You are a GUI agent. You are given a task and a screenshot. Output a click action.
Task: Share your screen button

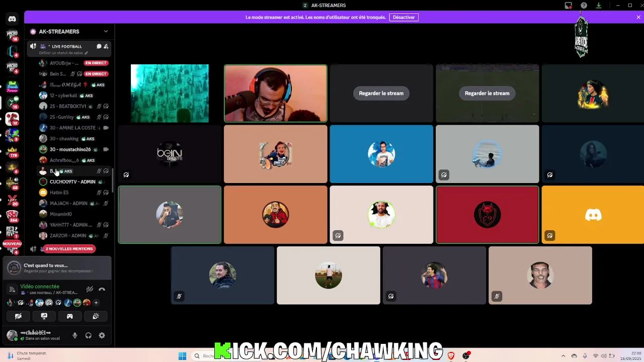[x=44, y=316]
